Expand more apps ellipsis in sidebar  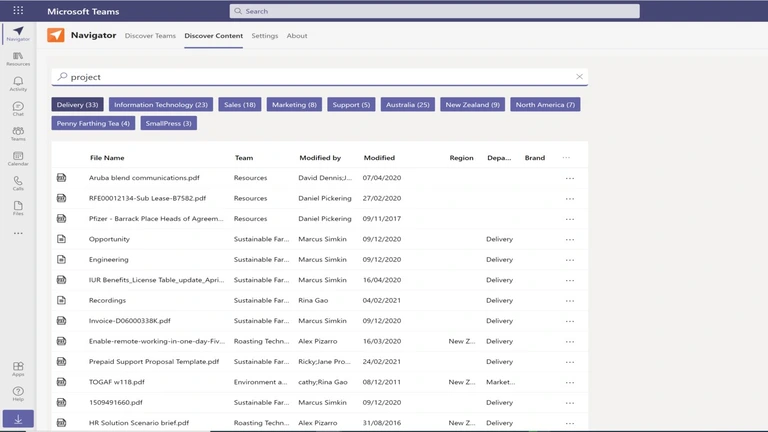click(x=18, y=233)
